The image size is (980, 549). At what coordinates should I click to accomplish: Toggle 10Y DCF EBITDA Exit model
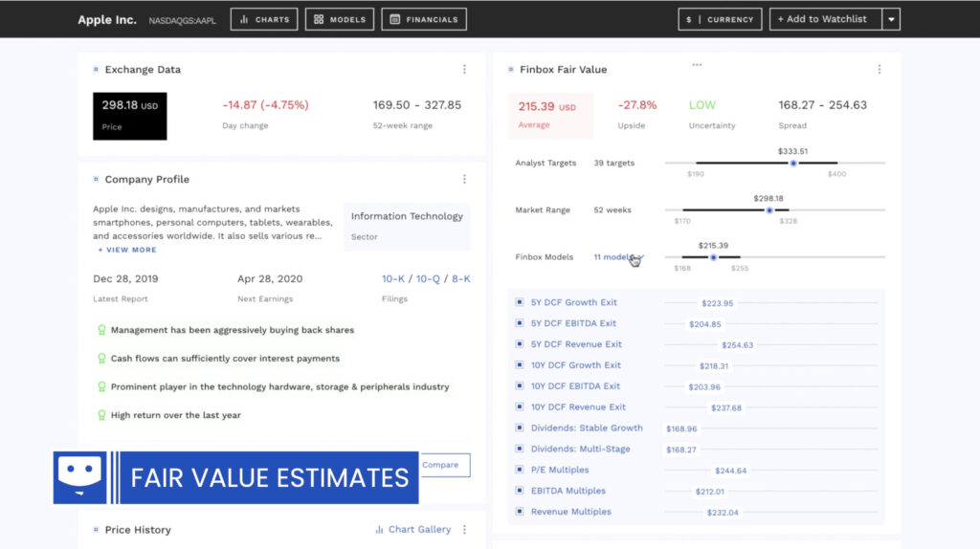(520, 385)
